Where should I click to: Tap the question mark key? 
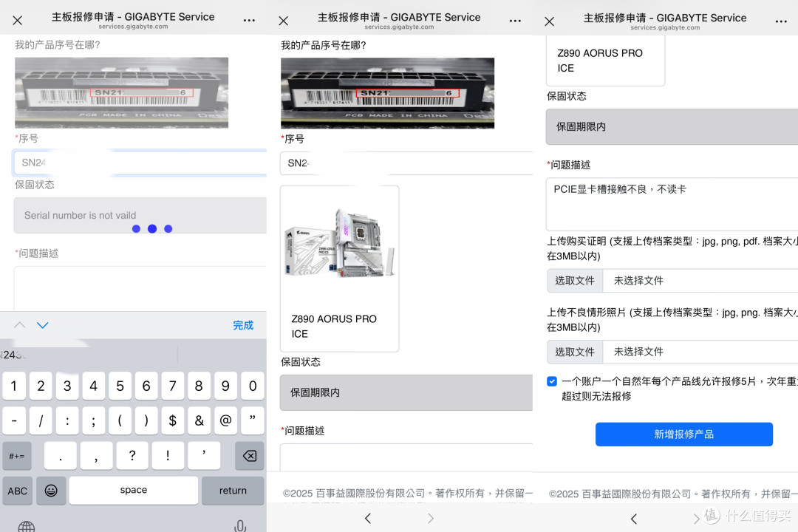[132, 456]
